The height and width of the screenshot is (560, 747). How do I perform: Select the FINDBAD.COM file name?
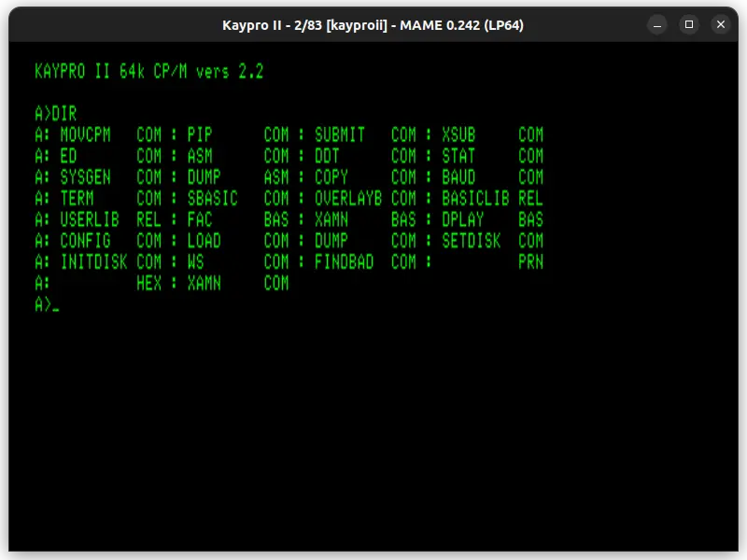pyautogui.click(x=344, y=262)
